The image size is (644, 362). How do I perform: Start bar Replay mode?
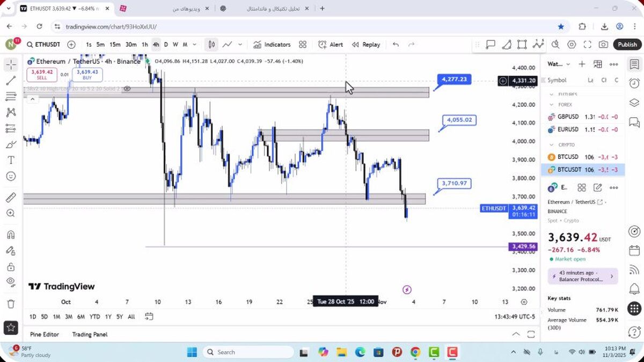(x=366, y=45)
